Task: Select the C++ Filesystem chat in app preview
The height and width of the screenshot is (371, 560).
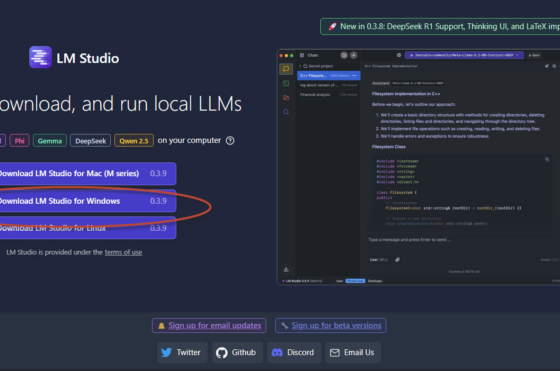Action: point(329,76)
